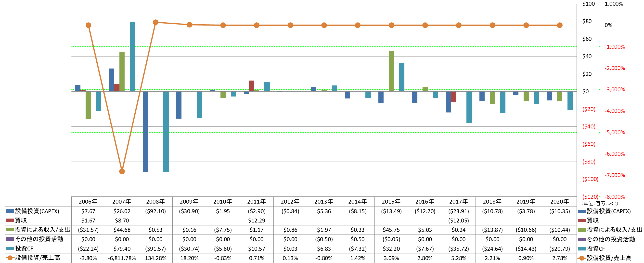Click the 投資CF value ($35.72) for 2017

[x=459, y=249]
